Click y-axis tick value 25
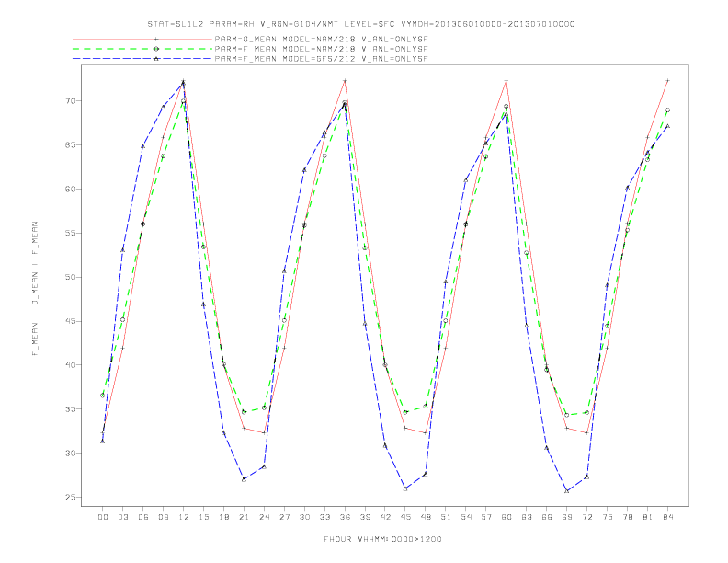The height and width of the screenshot is (563, 728). [x=70, y=498]
